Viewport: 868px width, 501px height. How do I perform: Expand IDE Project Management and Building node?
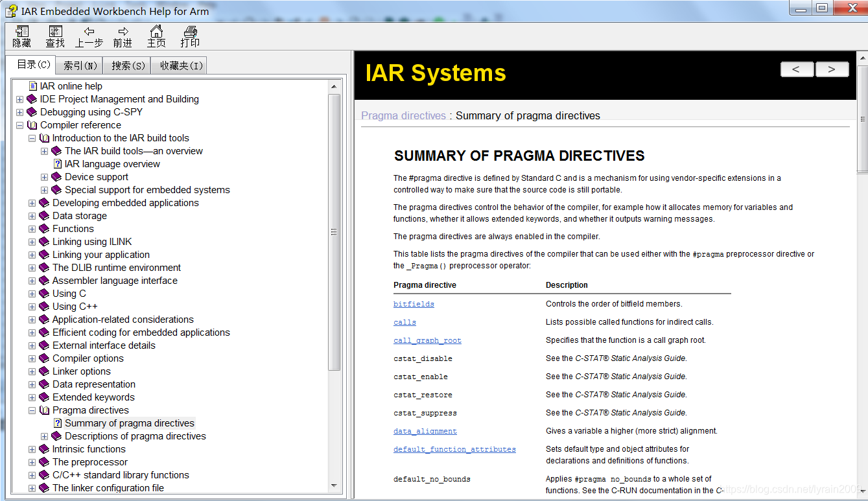point(19,99)
